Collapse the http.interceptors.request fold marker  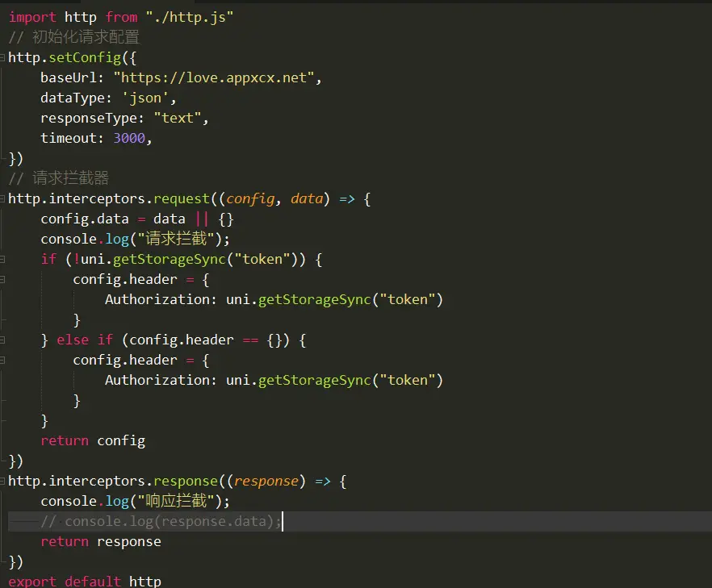pos(2,198)
